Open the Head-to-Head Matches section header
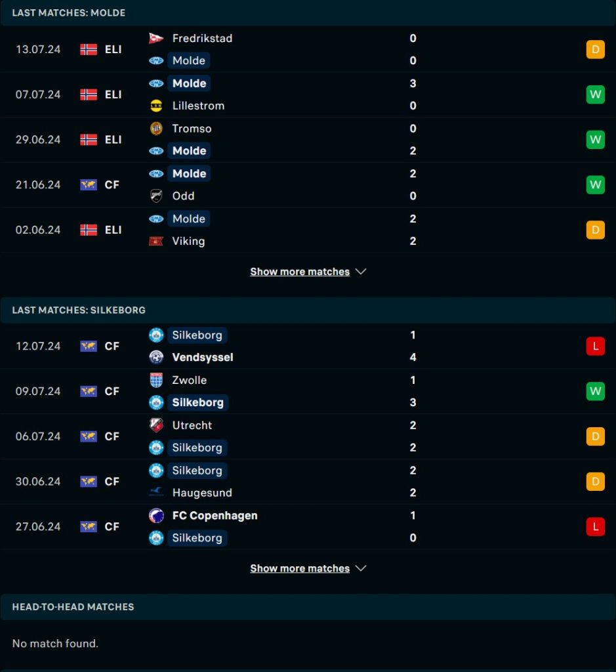Image resolution: width=616 pixels, height=672 pixels. pyautogui.click(x=308, y=607)
